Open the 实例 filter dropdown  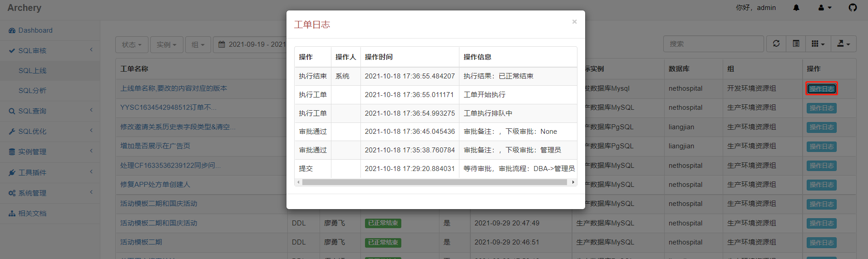(166, 44)
